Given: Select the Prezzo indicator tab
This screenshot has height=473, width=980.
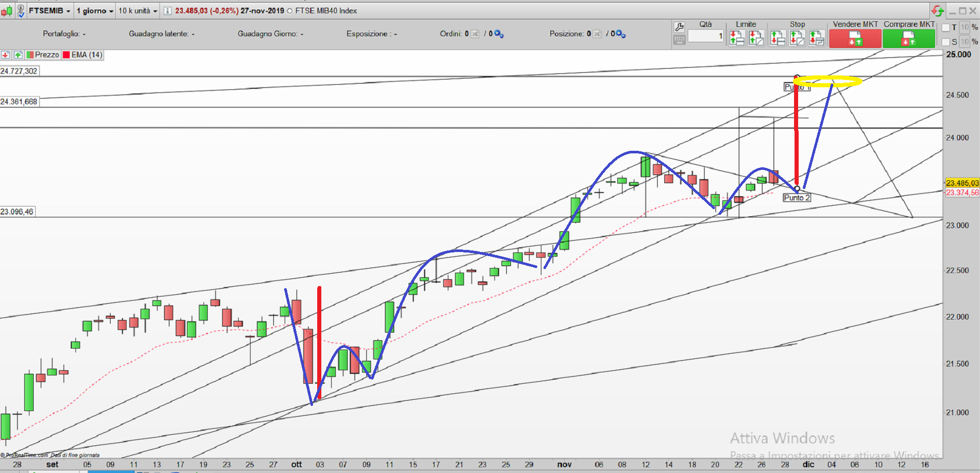Looking at the screenshot, I should (x=43, y=55).
